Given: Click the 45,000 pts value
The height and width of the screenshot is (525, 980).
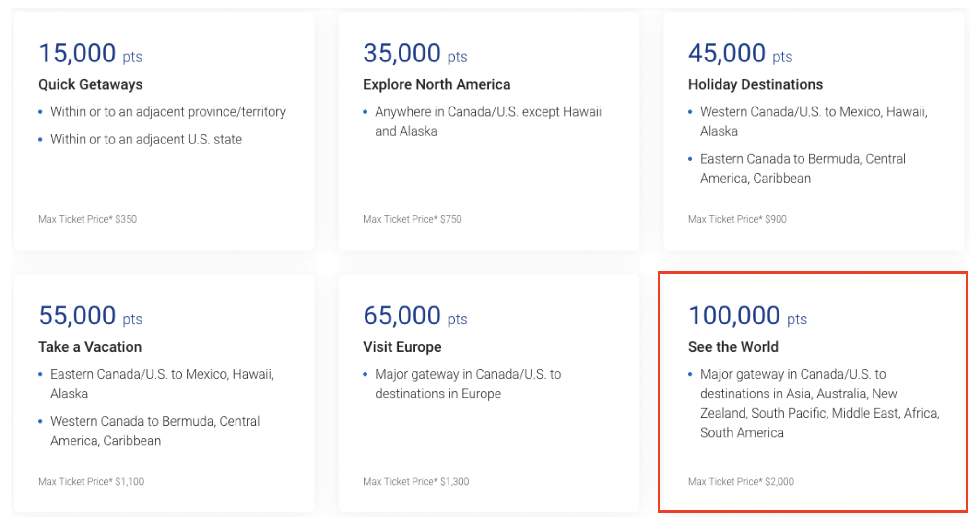Looking at the screenshot, I should [740, 53].
